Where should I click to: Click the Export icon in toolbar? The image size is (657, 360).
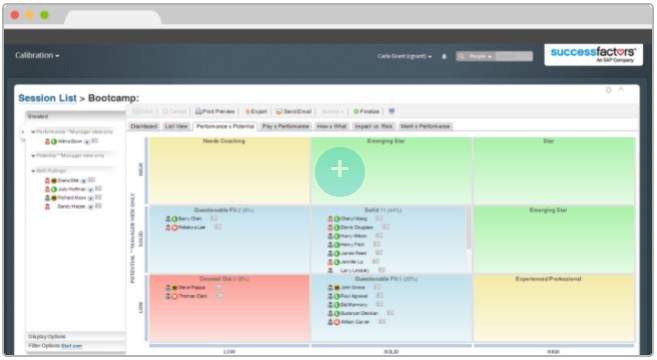(248, 111)
